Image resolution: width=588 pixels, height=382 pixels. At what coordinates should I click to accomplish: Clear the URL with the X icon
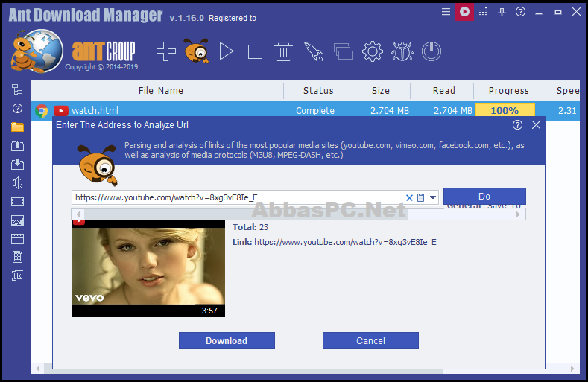click(409, 197)
